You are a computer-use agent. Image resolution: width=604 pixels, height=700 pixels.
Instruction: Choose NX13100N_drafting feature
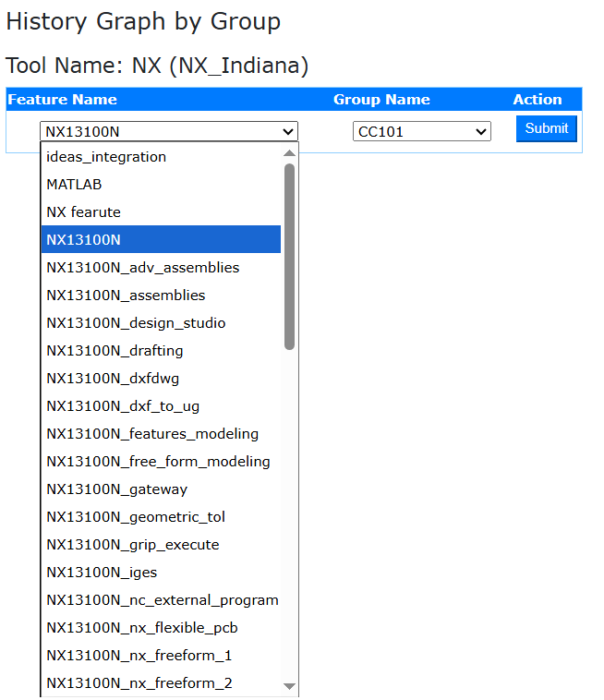(x=161, y=350)
